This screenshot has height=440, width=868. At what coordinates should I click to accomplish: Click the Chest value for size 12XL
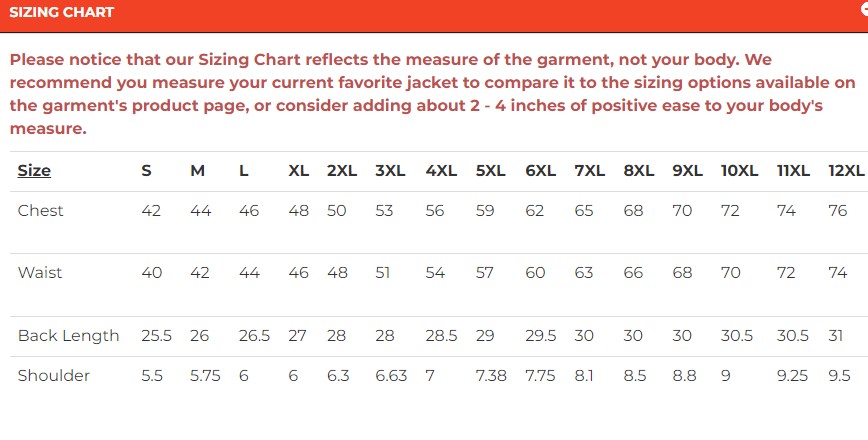(x=838, y=210)
